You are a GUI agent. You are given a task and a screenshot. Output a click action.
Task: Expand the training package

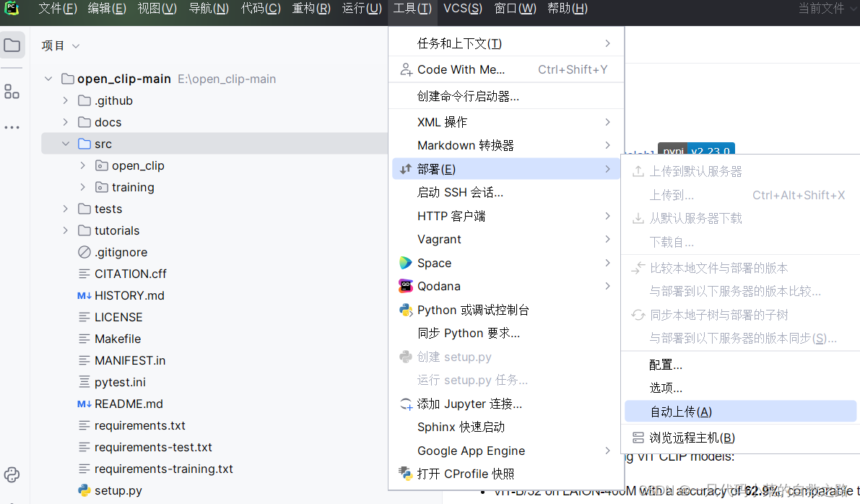pyautogui.click(x=83, y=187)
